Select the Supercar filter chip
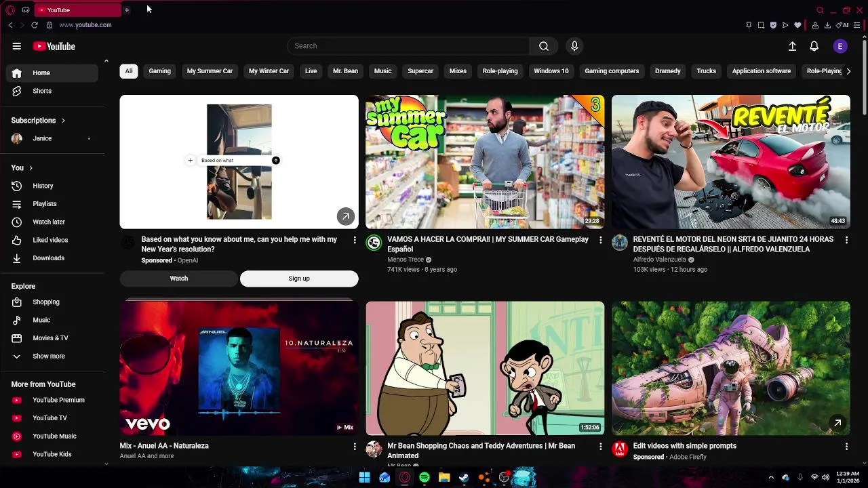The image size is (868, 488). 420,71
